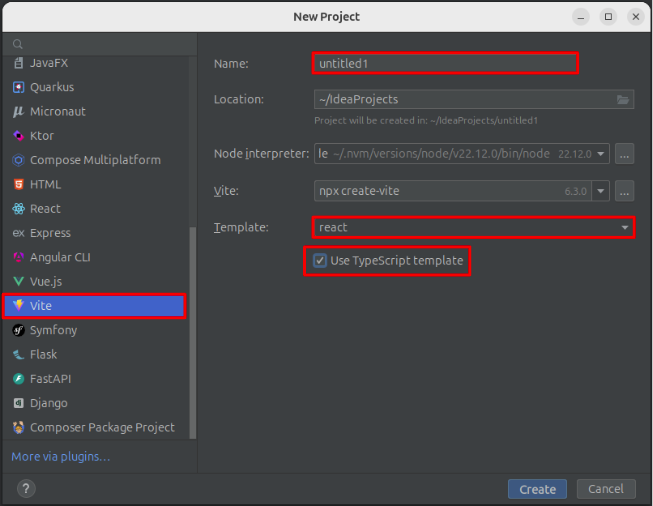Focus the Name input field
The height and width of the screenshot is (506, 653).
(x=445, y=63)
